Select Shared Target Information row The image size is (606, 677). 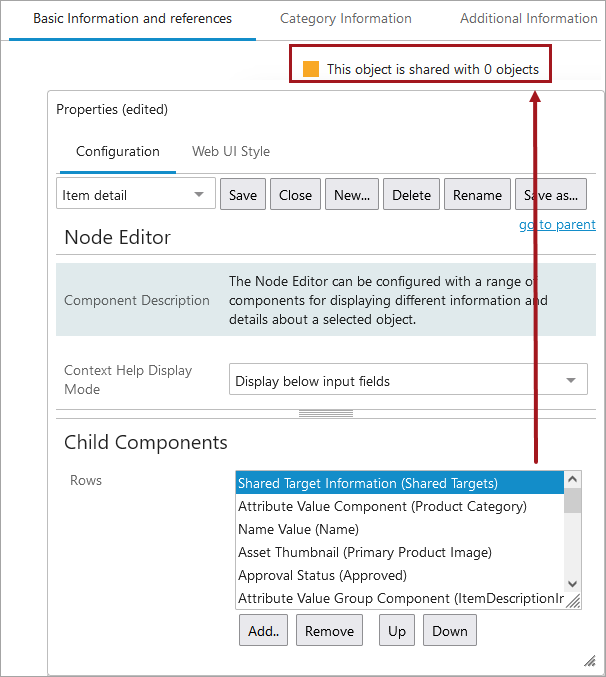(400, 483)
